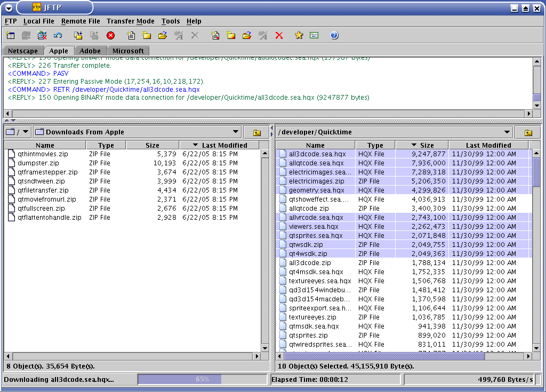Switch to the Netscape tab
This screenshot has height=392, width=546.
click(23, 51)
